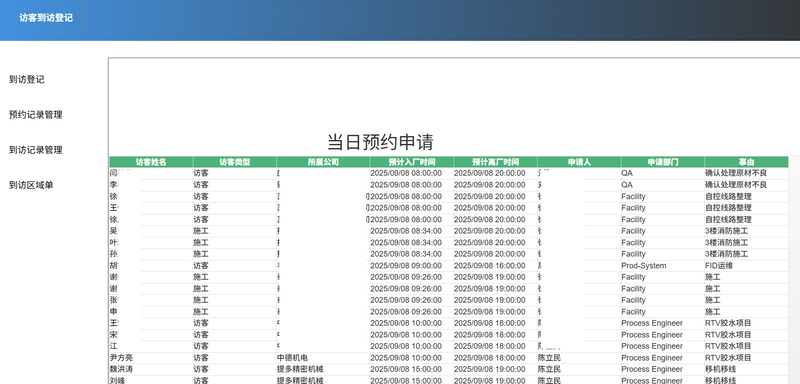Image resolution: width=800 pixels, height=384 pixels.
Task: Click the Prod-System department cell
Action: pos(643,266)
